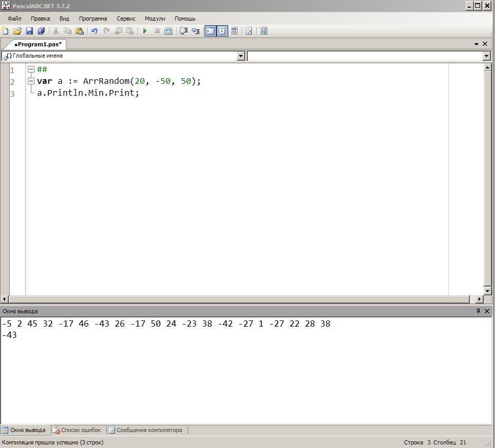This screenshot has height=448, width=496.
Task: Undo the last edit via the toolbar
Action: pyautogui.click(x=95, y=31)
